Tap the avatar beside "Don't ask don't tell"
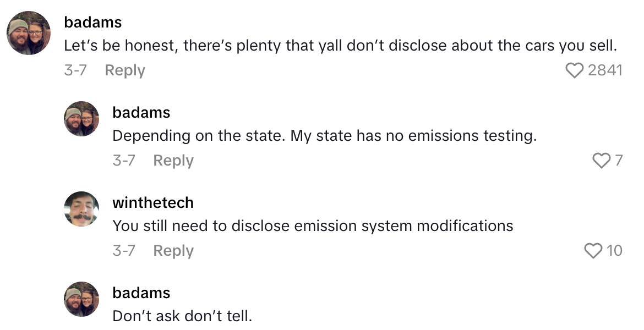The height and width of the screenshot is (330, 644). click(82, 299)
